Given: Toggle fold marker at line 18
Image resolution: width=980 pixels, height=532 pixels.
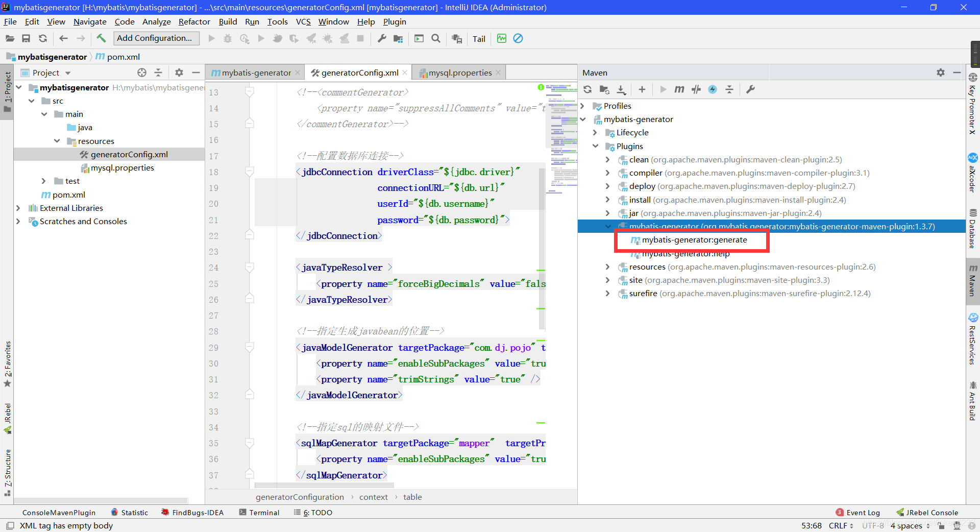Looking at the screenshot, I should coord(250,172).
